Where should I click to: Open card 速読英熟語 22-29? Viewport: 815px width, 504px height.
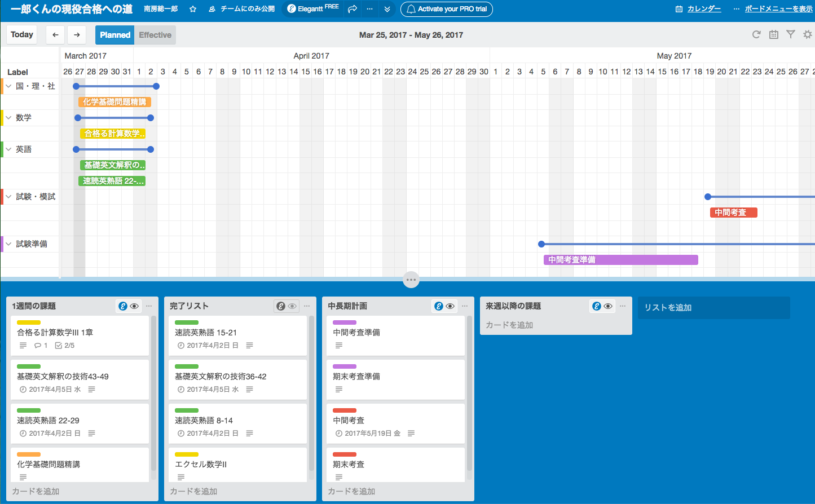click(x=80, y=423)
